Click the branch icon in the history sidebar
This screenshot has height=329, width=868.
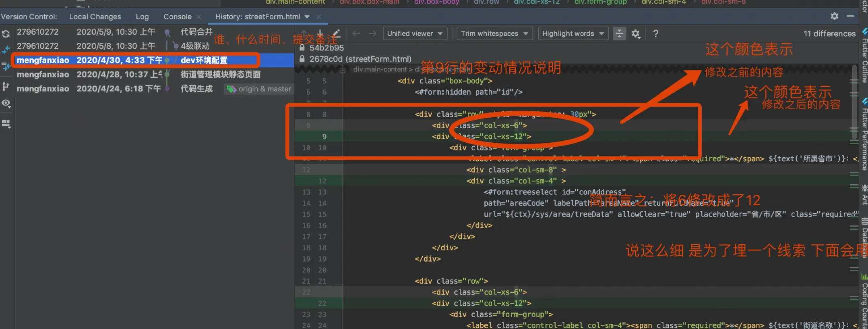click(6, 86)
